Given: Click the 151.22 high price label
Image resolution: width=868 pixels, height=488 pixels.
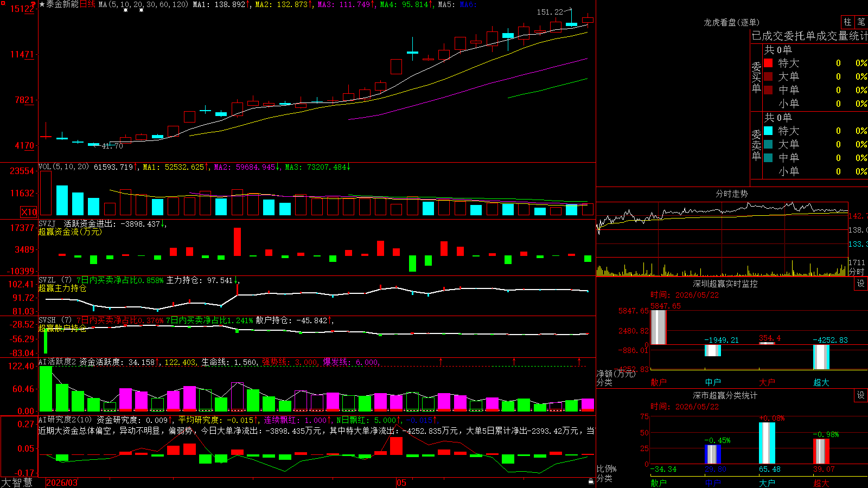Looking at the screenshot, I should click(x=550, y=12).
